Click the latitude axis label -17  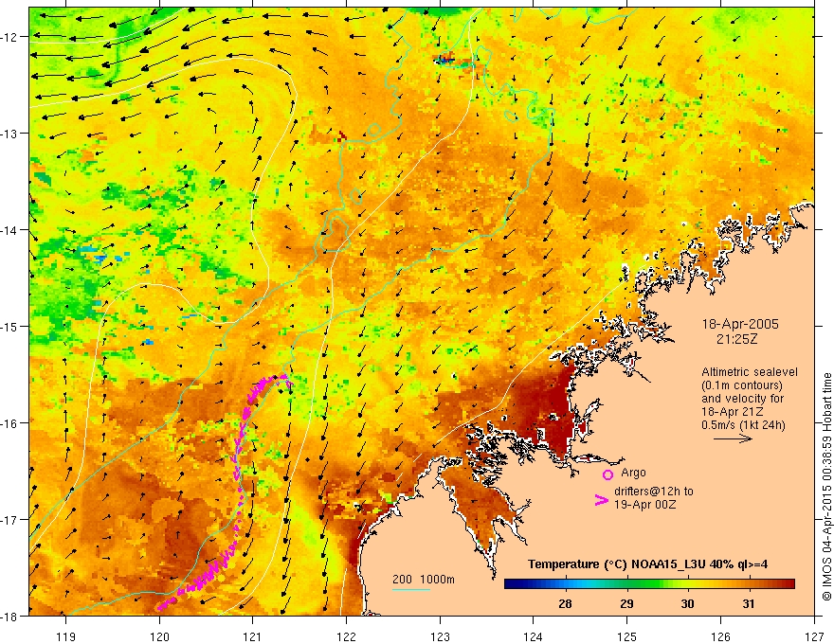[x=9, y=519]
